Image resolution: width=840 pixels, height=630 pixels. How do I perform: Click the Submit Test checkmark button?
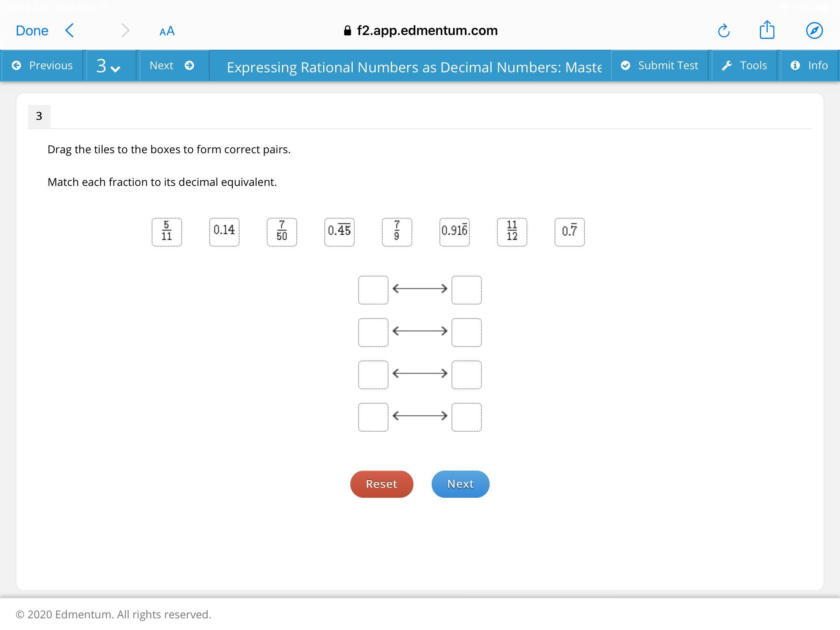tap(660, 65)
